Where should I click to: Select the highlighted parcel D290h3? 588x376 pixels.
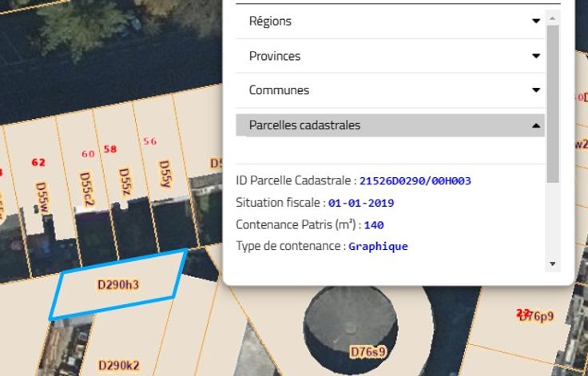[x=118, y=285]
